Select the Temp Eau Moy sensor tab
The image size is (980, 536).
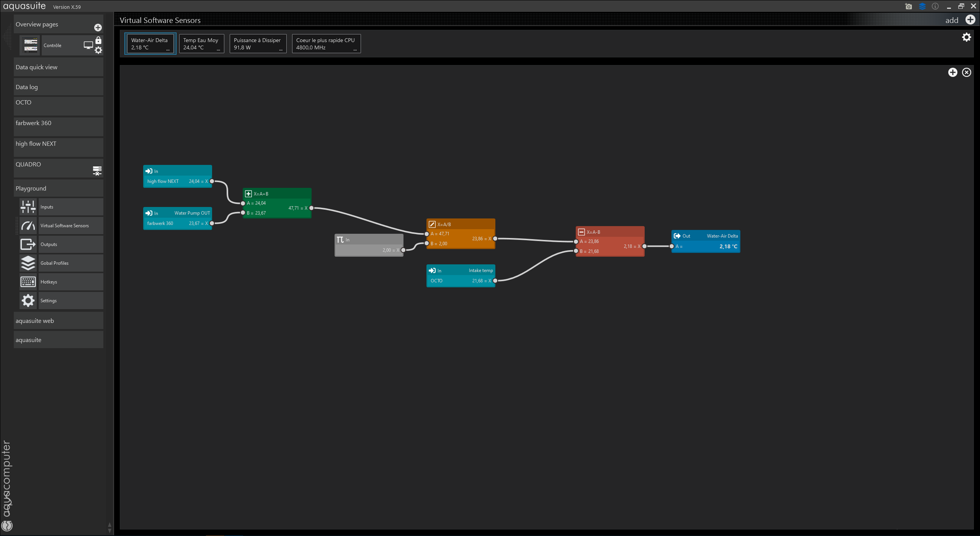[201, 44]
